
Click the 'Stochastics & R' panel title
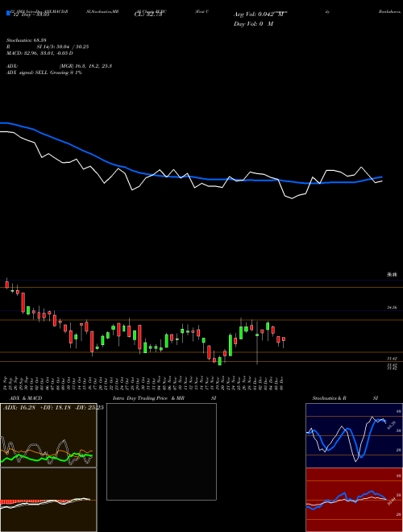[330, 398]
